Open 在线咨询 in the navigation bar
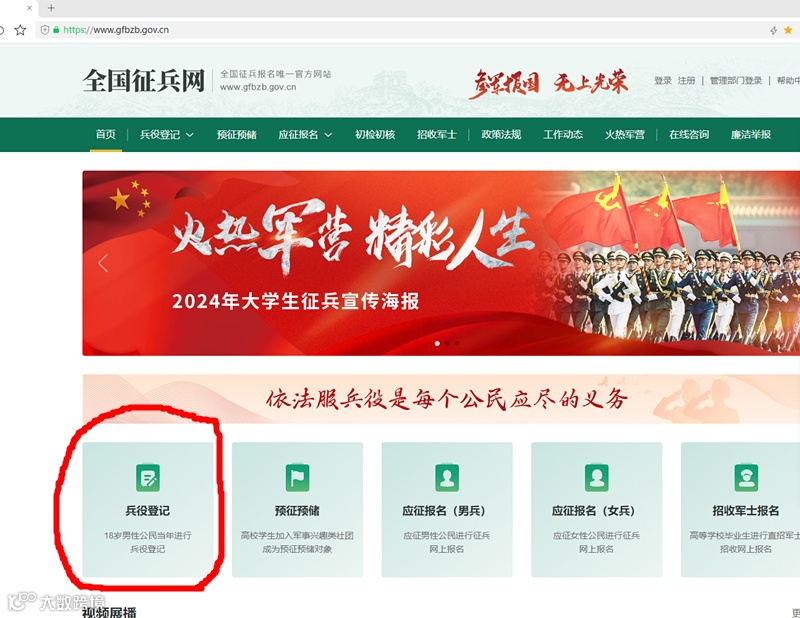Screen dimensions: 800x618 click(689, 135)
